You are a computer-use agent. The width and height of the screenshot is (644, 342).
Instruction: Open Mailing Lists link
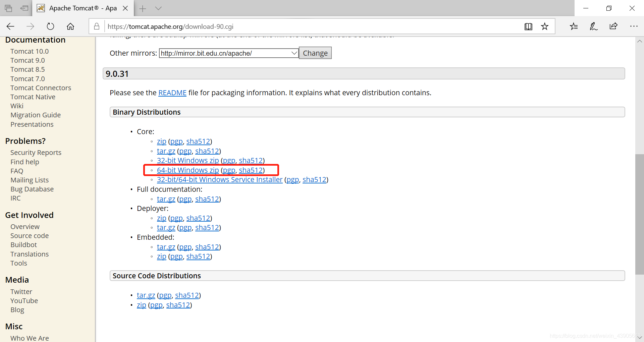tap(30, 180)
